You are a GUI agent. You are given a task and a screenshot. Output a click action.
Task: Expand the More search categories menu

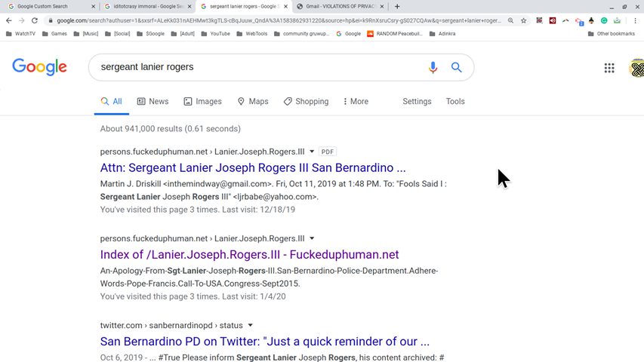pyautogui.click(x=356, y=101)
